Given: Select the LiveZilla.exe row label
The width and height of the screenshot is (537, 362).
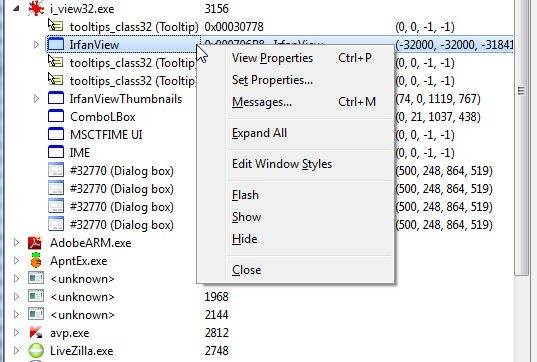Looking at the screenshot, I should (82, 351).
